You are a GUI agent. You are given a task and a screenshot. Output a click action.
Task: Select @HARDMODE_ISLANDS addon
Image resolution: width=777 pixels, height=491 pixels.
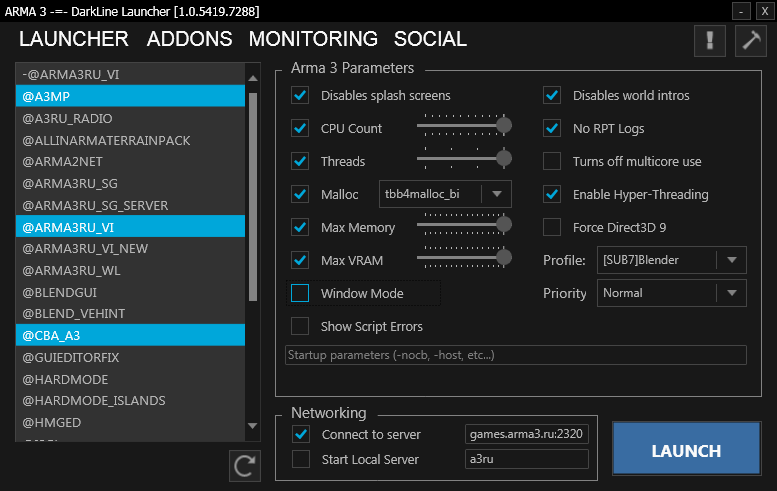(130, 400)
